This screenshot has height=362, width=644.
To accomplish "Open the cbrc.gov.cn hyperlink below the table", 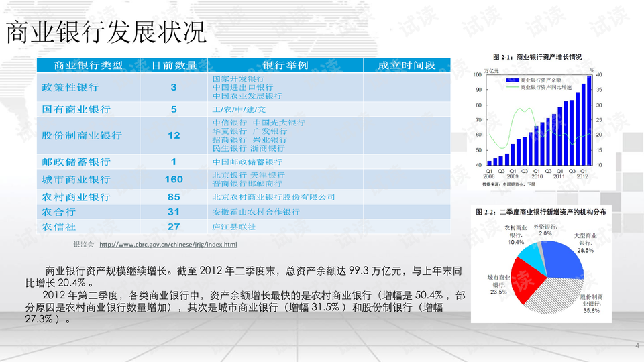I will [x=168, y=245].
